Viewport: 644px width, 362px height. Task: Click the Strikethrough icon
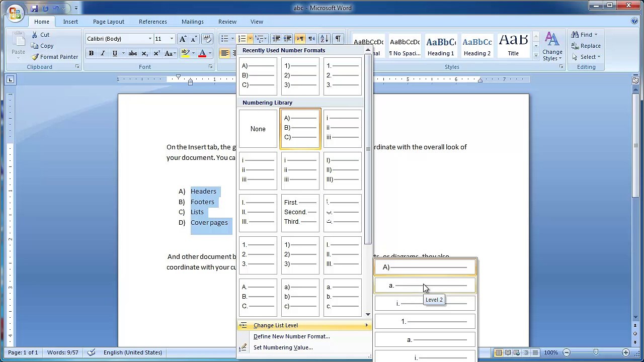click(x=132, y=53)
